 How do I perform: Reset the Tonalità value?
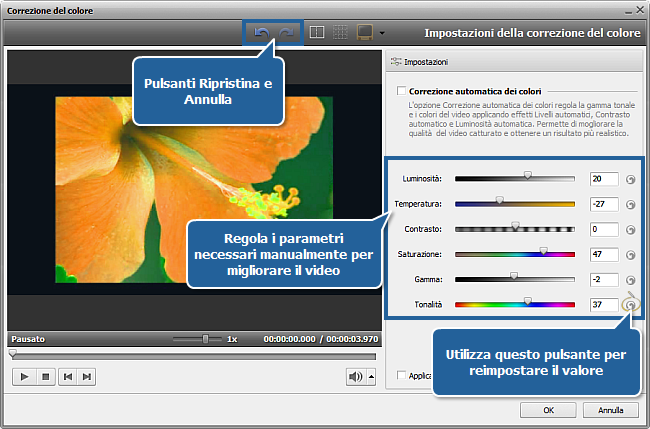(x=631, y=305)
